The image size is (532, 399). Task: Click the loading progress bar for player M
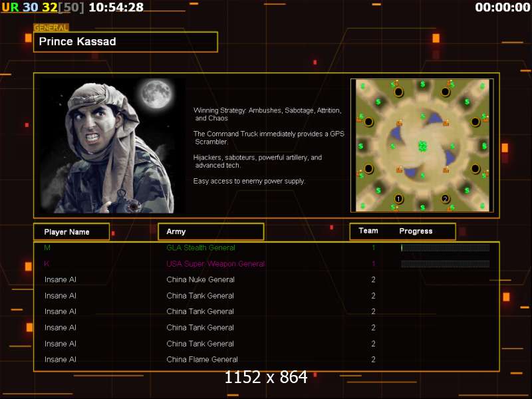click(445, 248)
